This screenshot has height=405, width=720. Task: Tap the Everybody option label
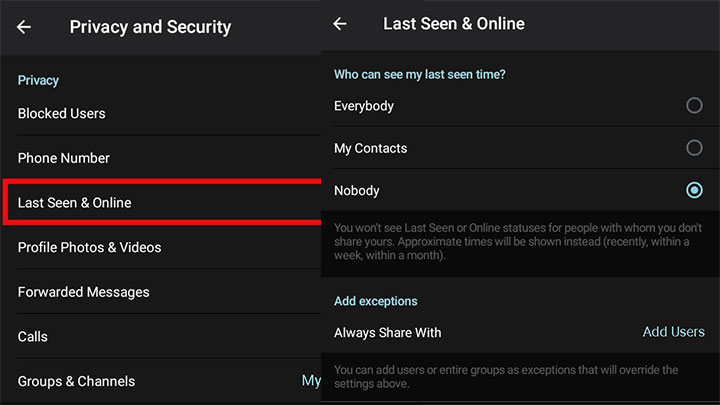(x=364, y=106)
